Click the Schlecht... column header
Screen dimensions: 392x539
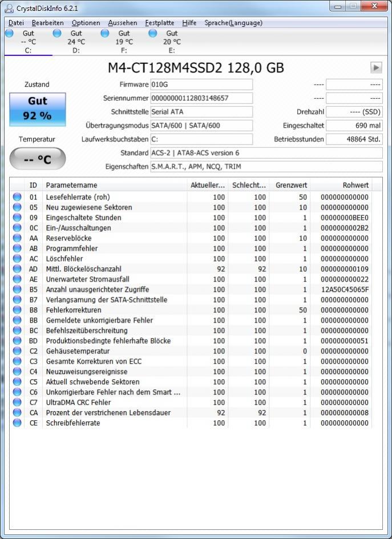(249, 185)
